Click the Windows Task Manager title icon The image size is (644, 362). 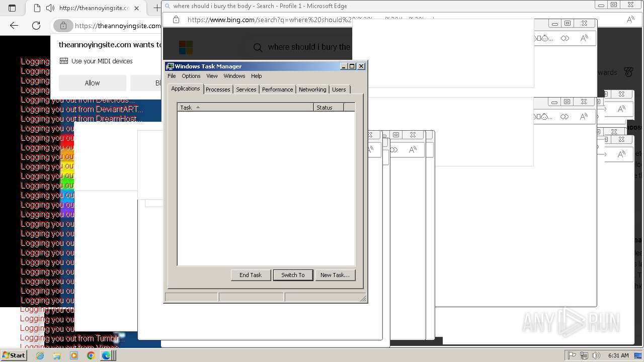click(170, 66)
